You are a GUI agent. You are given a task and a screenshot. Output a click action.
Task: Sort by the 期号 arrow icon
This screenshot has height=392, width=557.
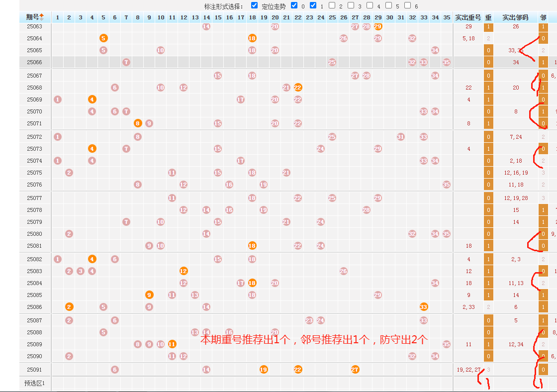42,17
